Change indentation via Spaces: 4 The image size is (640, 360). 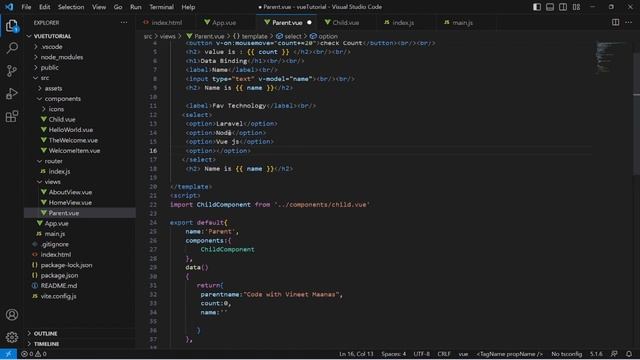click(x=393, y=354)
